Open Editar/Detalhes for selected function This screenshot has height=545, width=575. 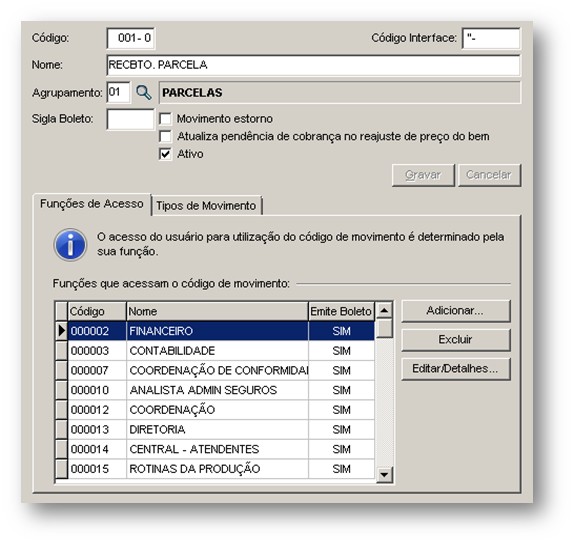coord(455,369)
